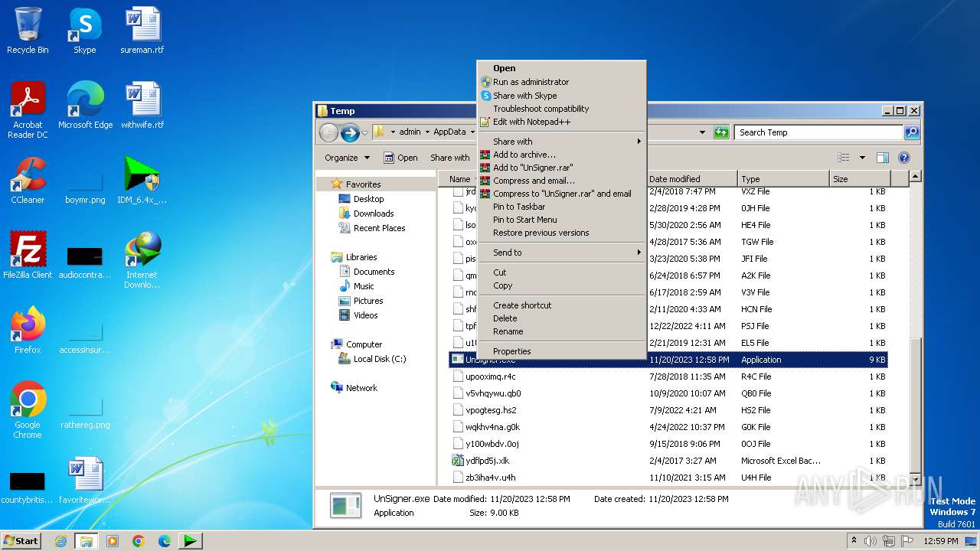
Task: Open Internet Download Manager shortcut
Action: [142, 260]
